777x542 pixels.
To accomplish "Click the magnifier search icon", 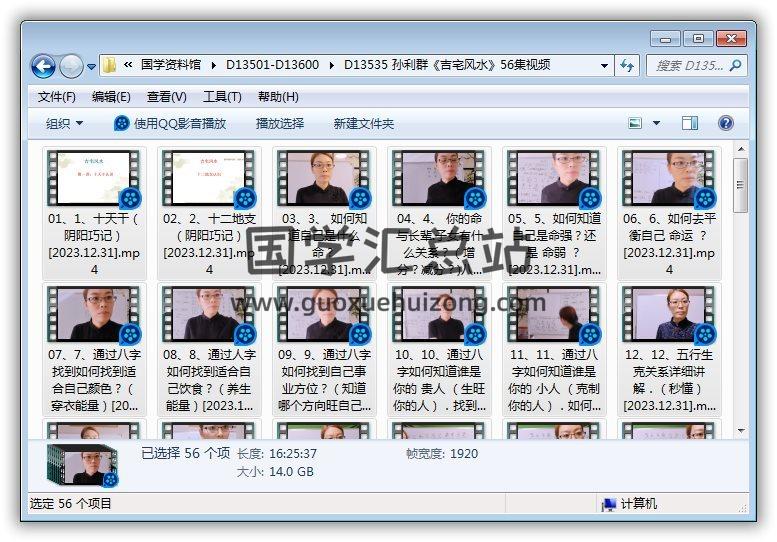I will (736, 65).
